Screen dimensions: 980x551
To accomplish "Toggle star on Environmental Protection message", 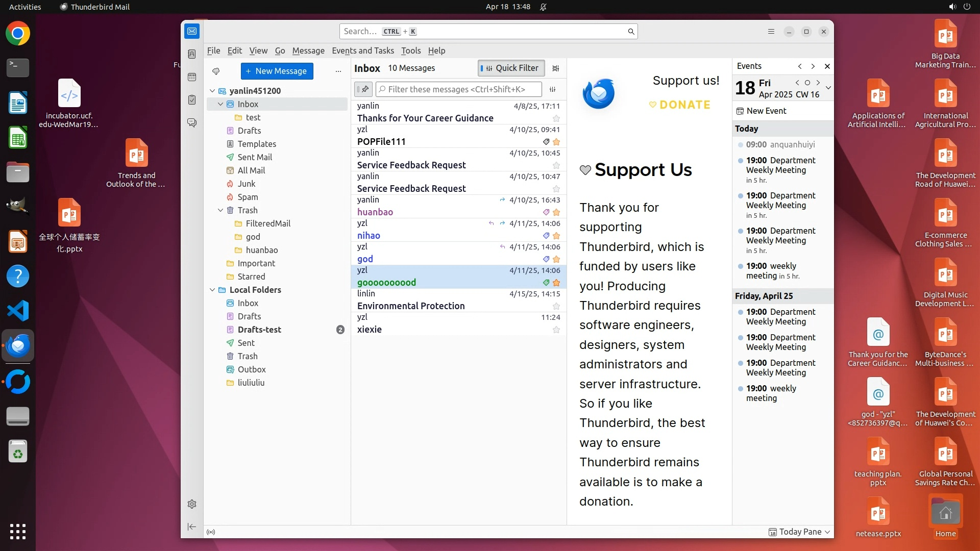I will pos(556,306).
